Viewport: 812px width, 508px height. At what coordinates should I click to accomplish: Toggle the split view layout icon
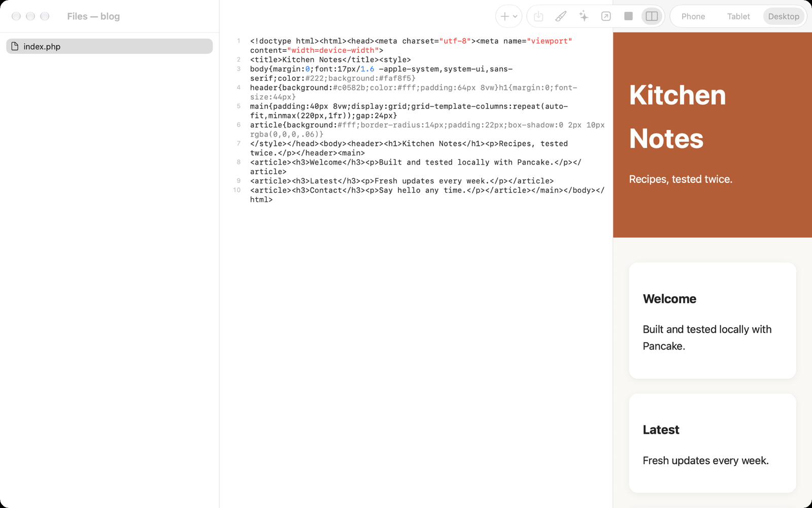point(652,16)
